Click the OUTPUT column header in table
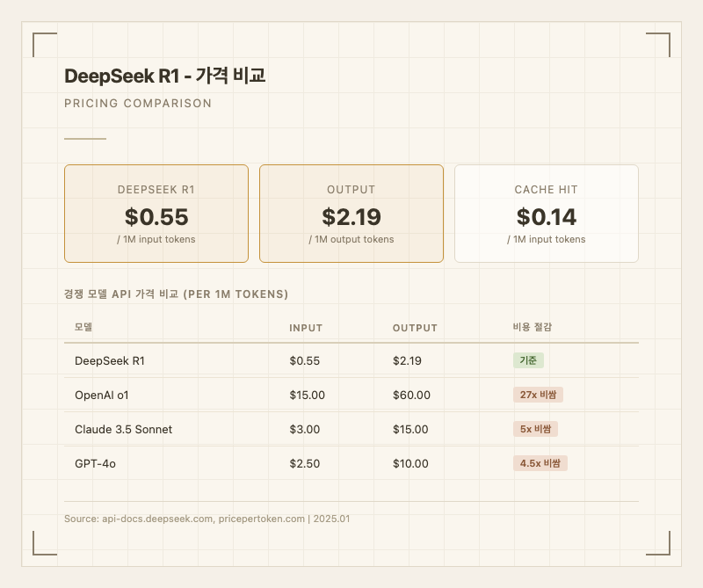 click(x=415, y=328)
